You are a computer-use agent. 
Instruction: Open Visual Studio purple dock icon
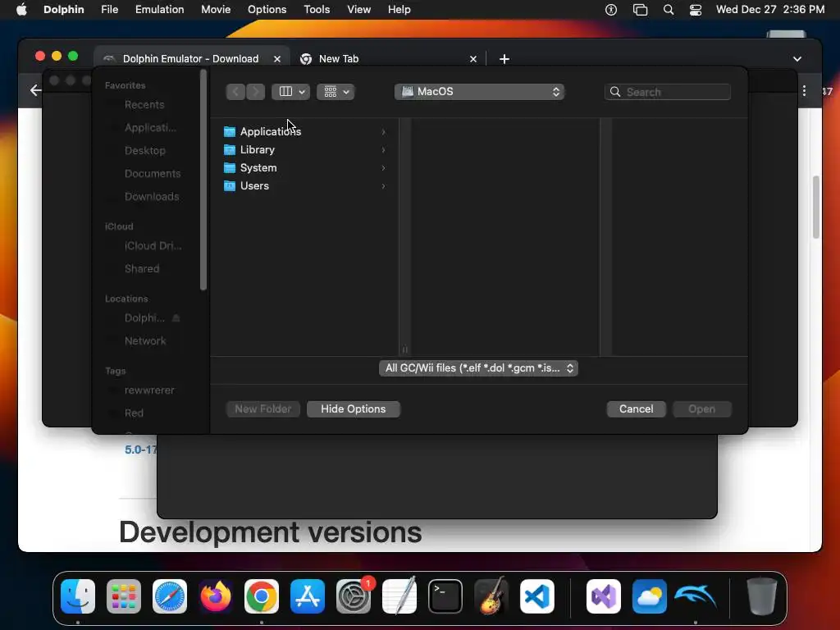pyautogui.click(x=604, y=596)
